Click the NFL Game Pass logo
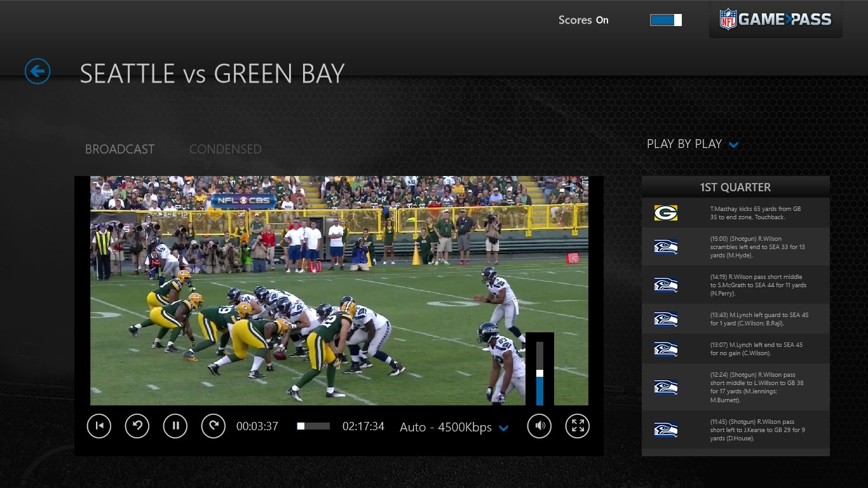Image resolution: width=868 pixels, height=488 pixels. (775, 20)
